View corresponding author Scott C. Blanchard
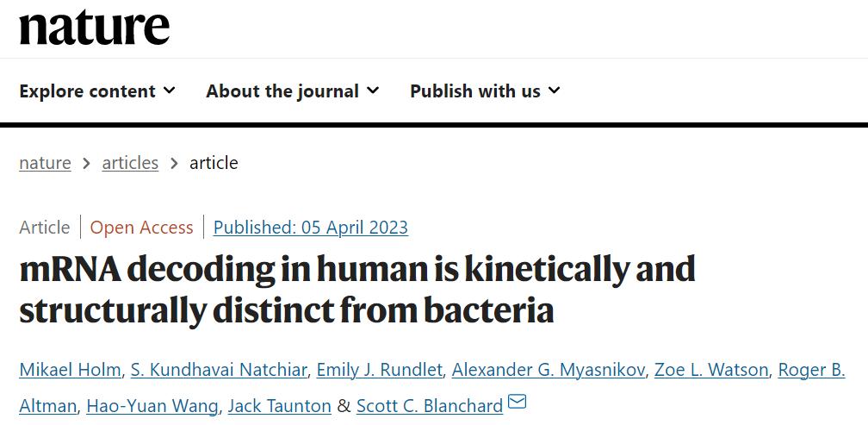The height and width of the screenshot is (425, 868). click(x=429, y=405)
